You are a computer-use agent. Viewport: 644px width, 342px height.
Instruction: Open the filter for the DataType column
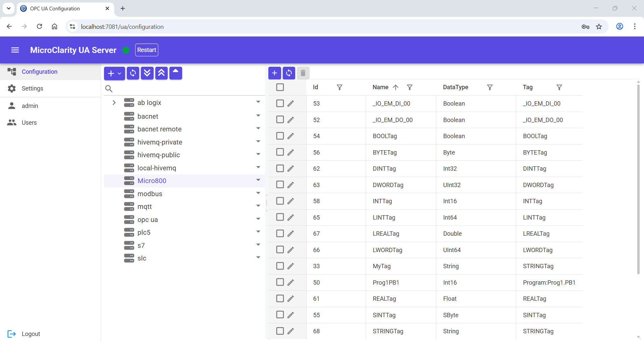[x=490, y=87]
